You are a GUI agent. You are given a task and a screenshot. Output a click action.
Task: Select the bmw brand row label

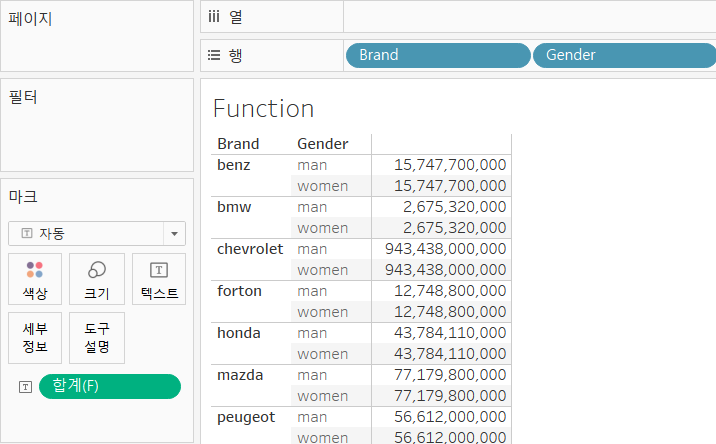[x=234, y=207]
